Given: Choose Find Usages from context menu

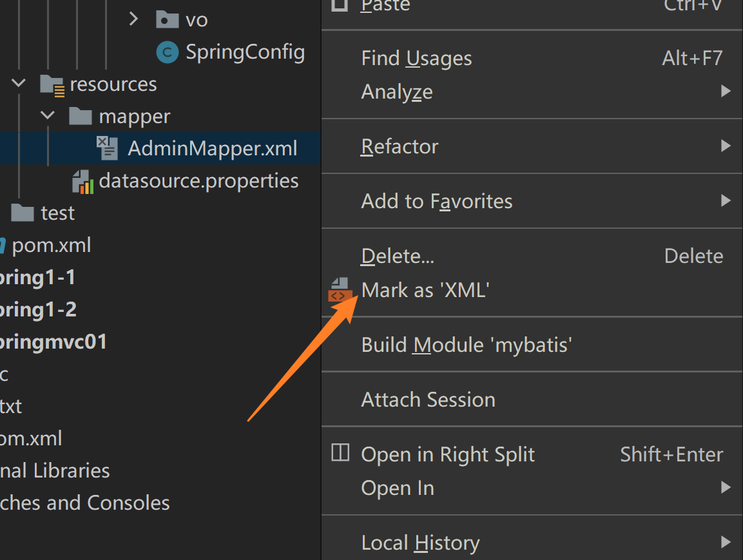Looking at the screenshot, I should (416, 59).
